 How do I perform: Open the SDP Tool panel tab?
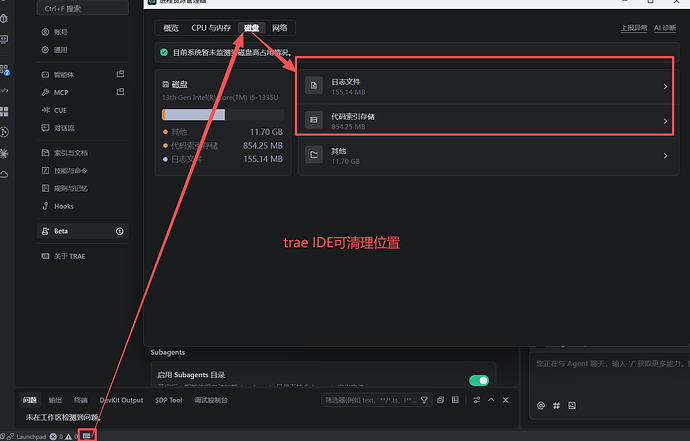click(169, 400)
